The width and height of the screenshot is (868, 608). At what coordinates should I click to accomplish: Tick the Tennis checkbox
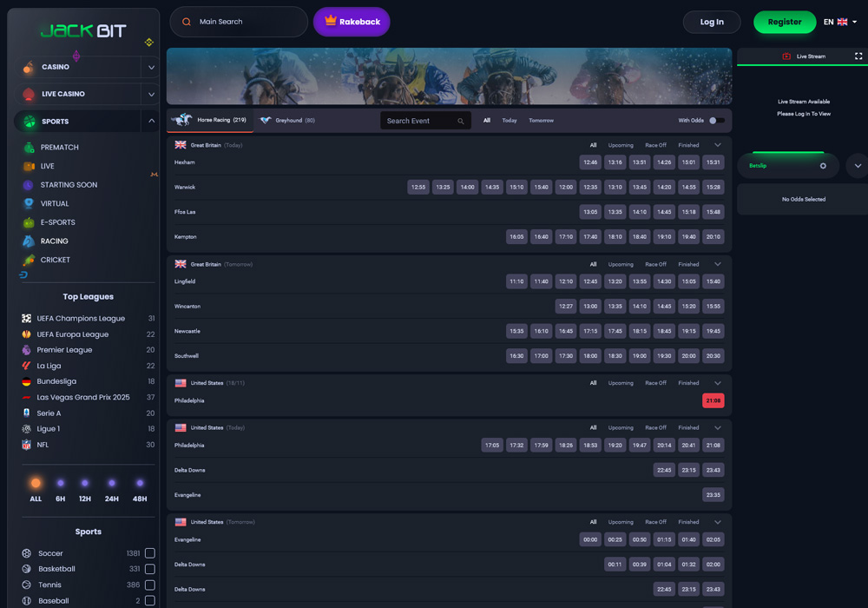[150, 585]
